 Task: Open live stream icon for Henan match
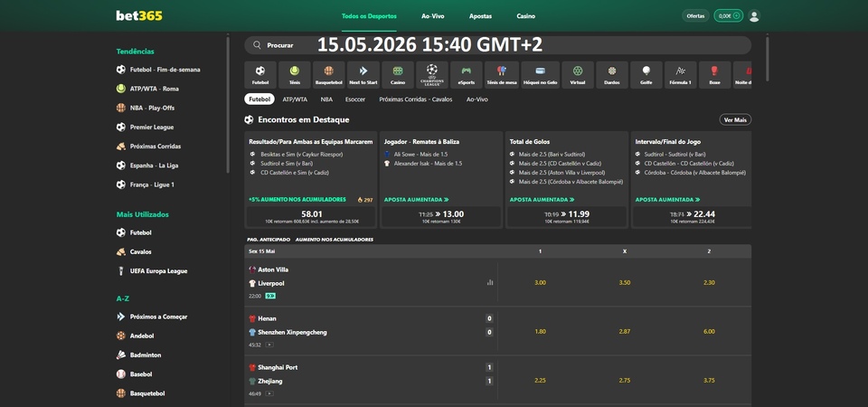(269, 345)
